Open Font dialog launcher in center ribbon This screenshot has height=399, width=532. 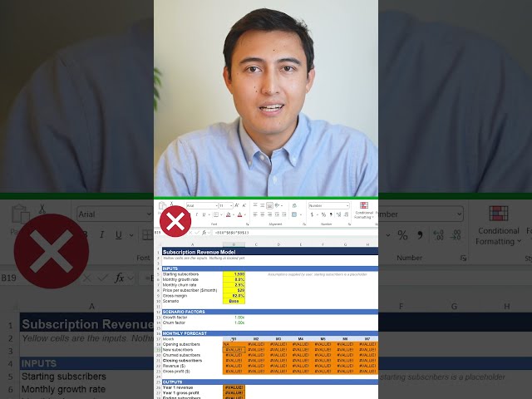(248, 224)
